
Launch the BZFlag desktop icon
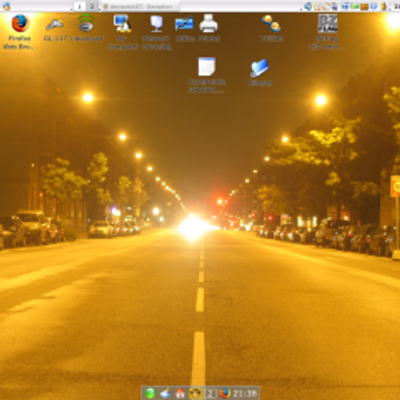[x=328, y=23]
